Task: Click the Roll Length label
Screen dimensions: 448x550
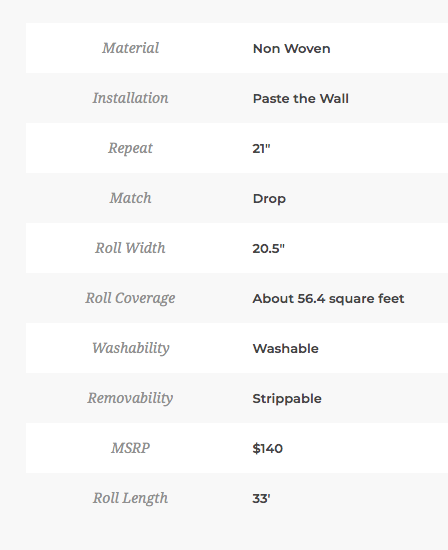Action: pyautogui.click(x=131, y=498)
